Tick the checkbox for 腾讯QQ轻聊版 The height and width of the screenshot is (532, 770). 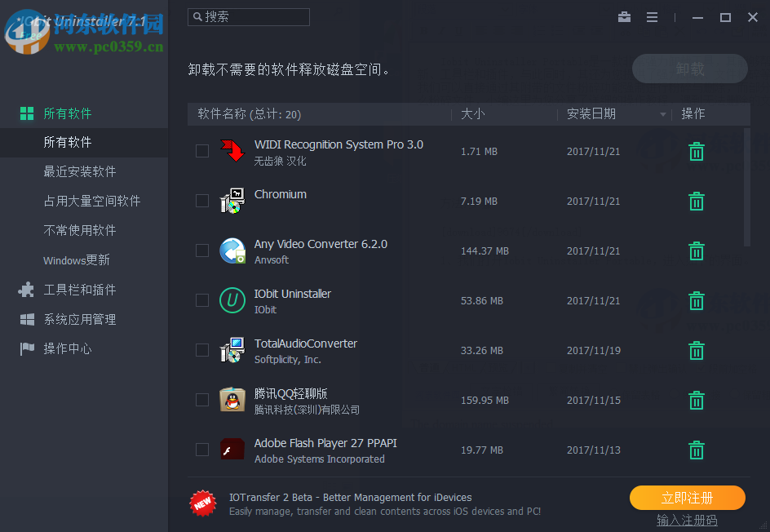[x=201, y=400]
